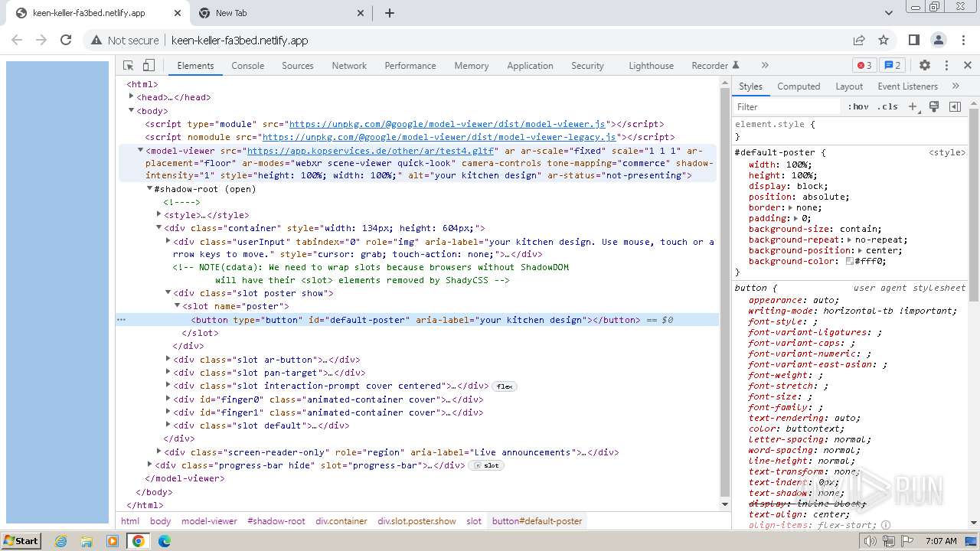This screenshot has width=980, height=551.
Task: Select the Event Listeners tab
Action: pos(907,86)
